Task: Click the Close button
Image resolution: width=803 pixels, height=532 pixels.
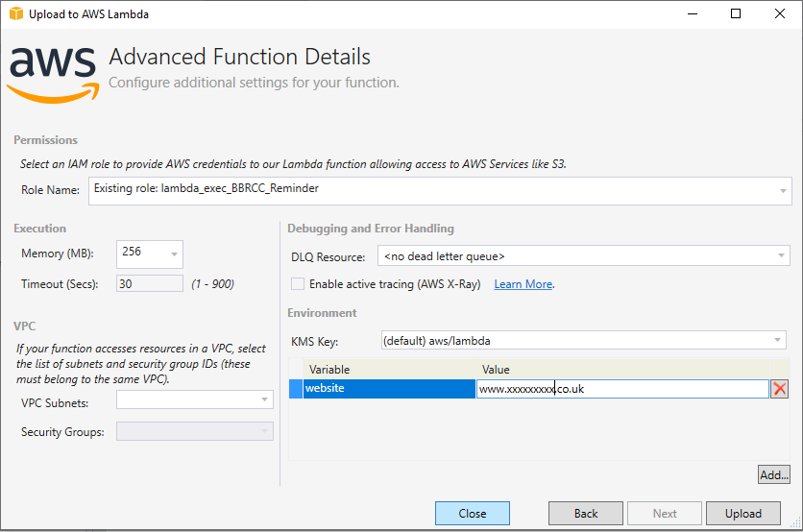Action: point(473,513)
